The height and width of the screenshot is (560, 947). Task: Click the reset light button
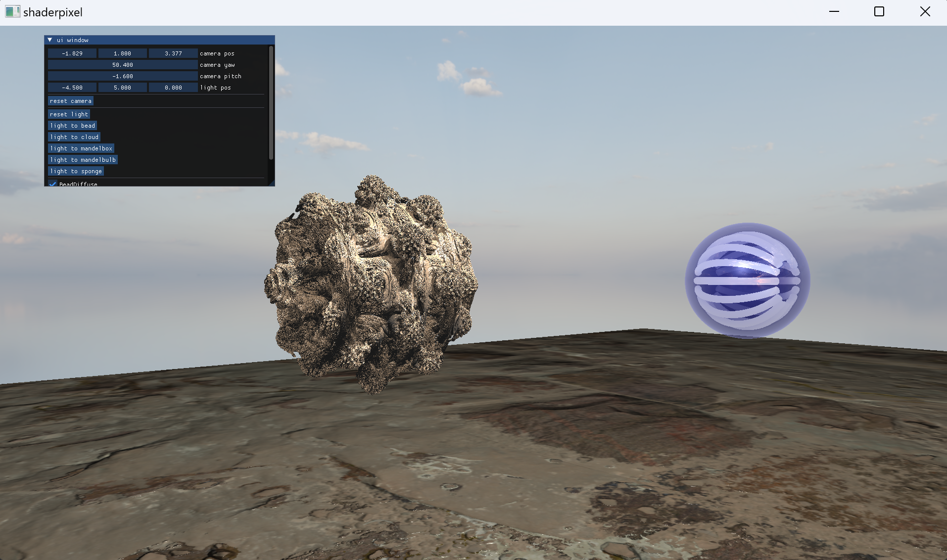coord(69,114)
